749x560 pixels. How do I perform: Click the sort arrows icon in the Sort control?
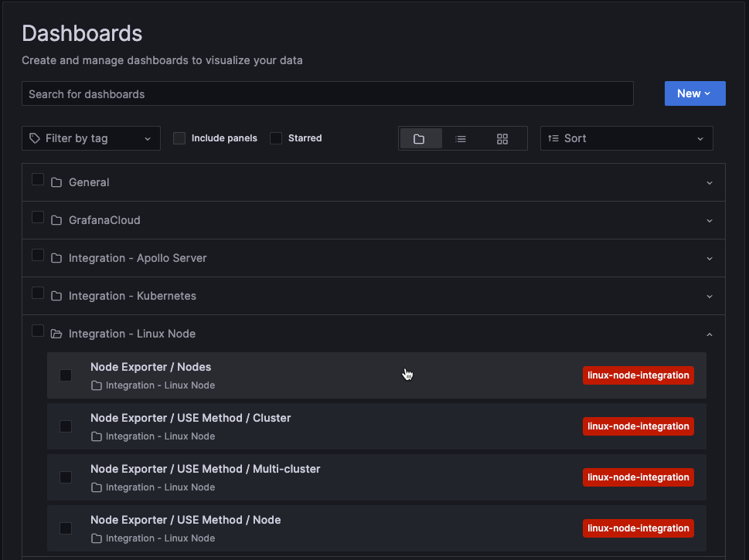click(x=553, y=138)
